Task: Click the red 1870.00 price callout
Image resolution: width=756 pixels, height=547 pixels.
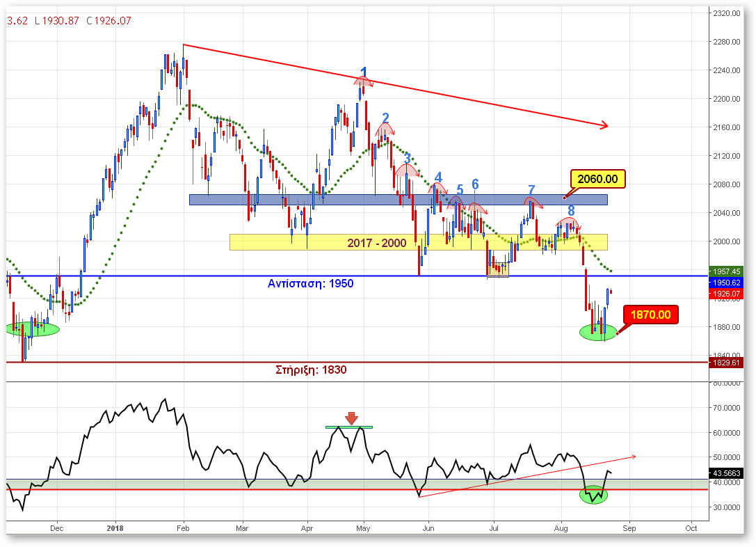Action: 650,315
